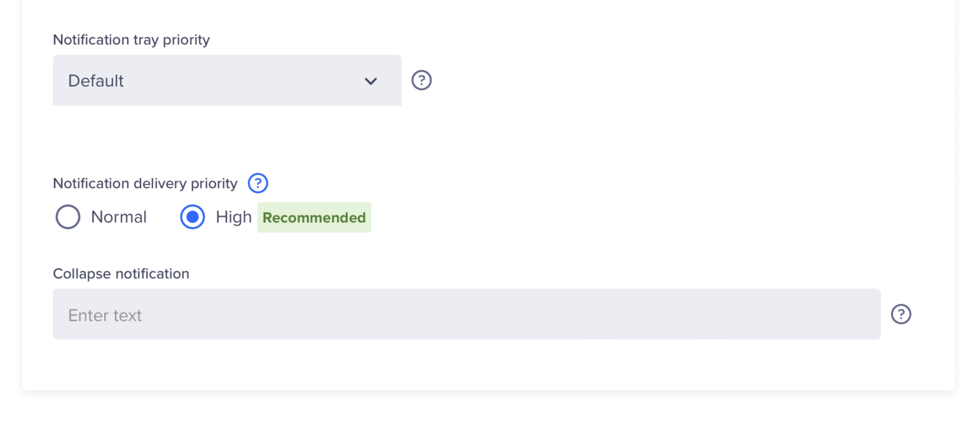Click the help icon next to Collapse notification

coord(900,315)
